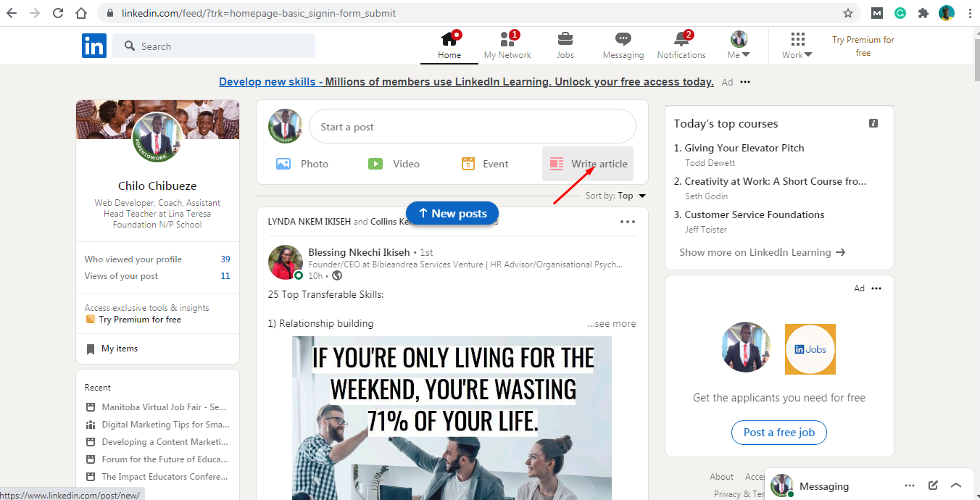
Task: Open Blessing Nkechi Ikiseh's profile name
Action: pos(360,252)
